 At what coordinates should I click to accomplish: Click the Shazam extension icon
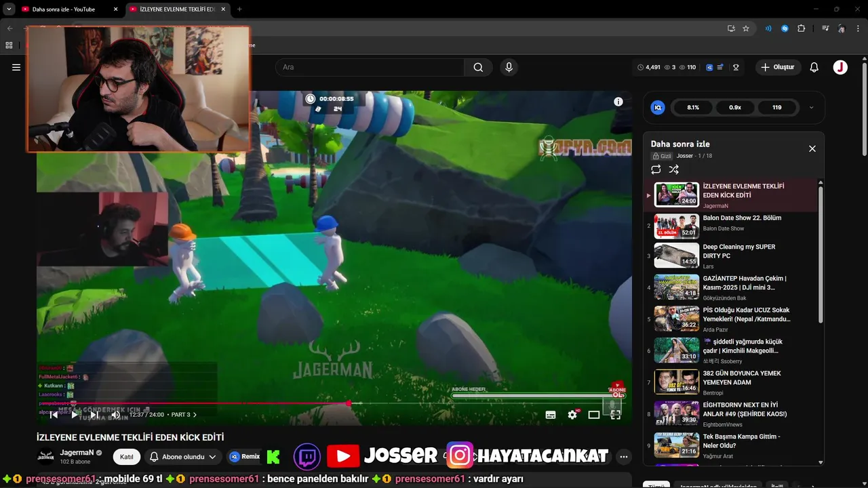[785, 28]
